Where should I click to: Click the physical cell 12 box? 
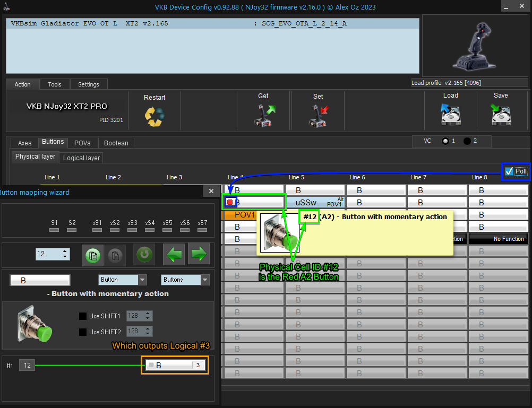tap(27, 365)
